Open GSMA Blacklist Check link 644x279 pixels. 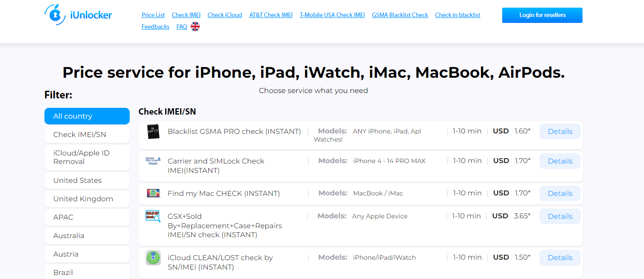click(x=400, y=15)
